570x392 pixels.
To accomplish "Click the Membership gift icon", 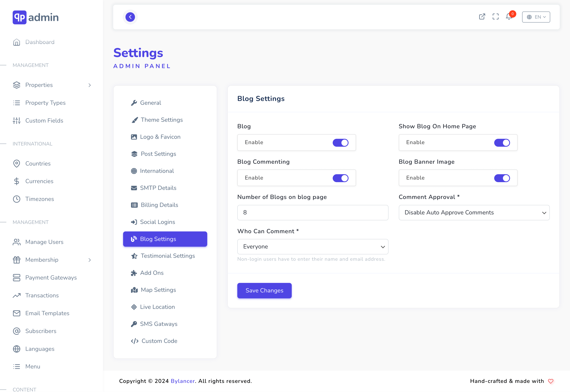I will tap(16, 260).
